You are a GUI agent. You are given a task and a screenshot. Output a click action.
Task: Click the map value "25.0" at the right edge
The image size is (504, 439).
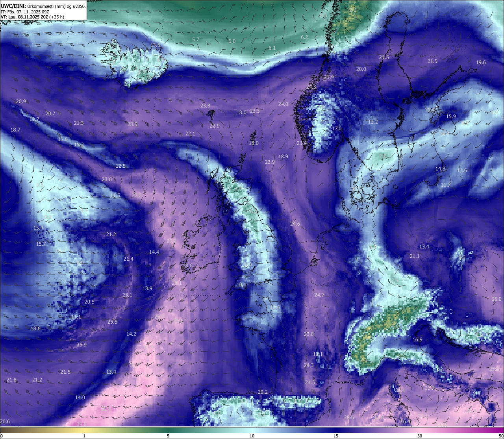click(x=497, y=299)
